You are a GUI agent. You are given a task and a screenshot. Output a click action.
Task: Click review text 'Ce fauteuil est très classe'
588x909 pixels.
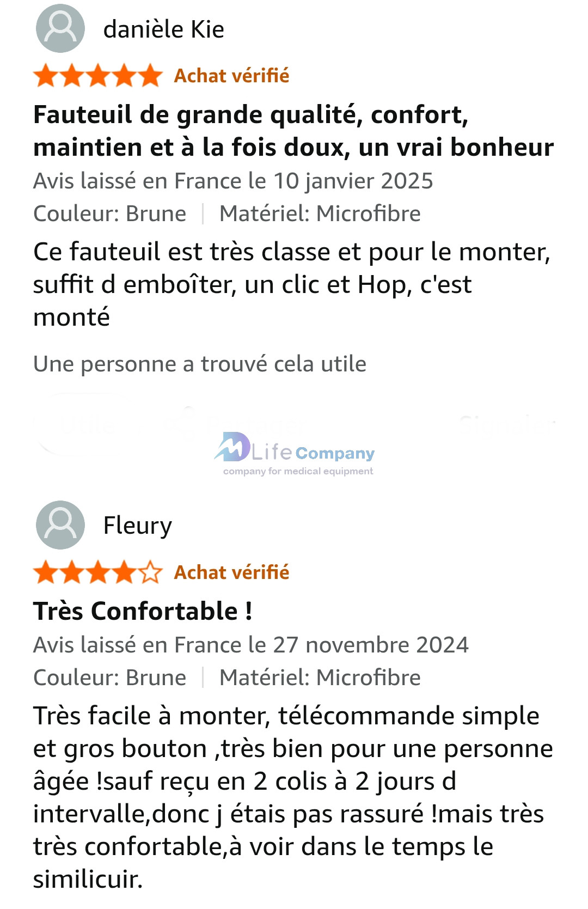coord(291,284)
